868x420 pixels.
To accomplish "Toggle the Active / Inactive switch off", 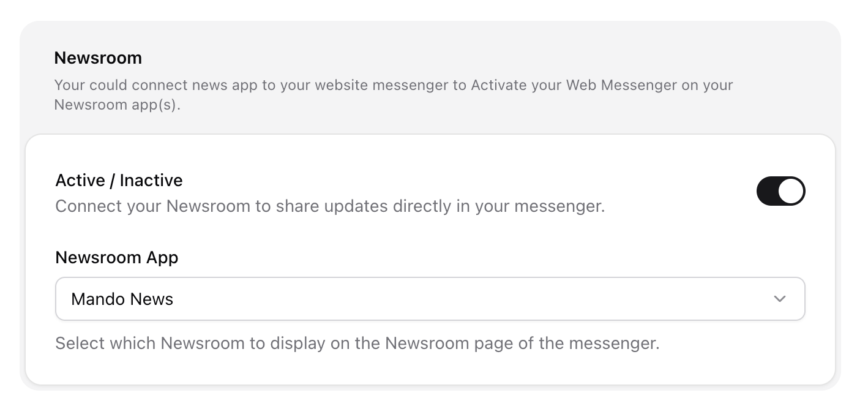I will click(780, 191).
